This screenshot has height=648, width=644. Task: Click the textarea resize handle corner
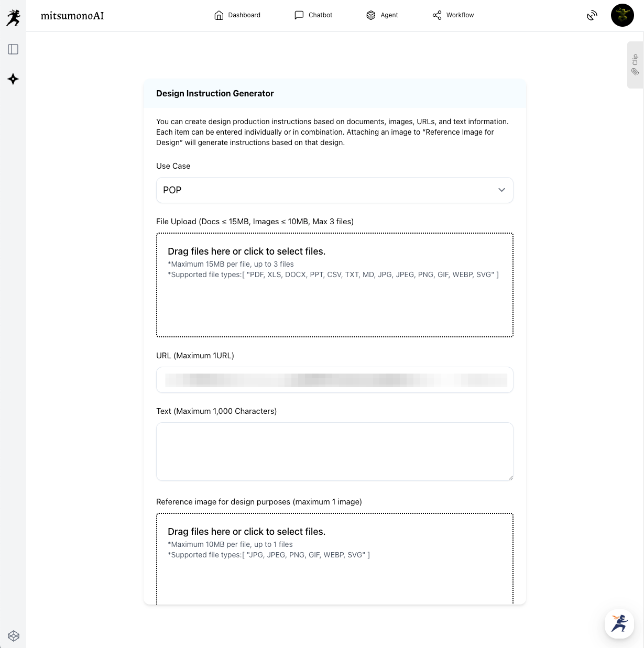click(510, 477)
